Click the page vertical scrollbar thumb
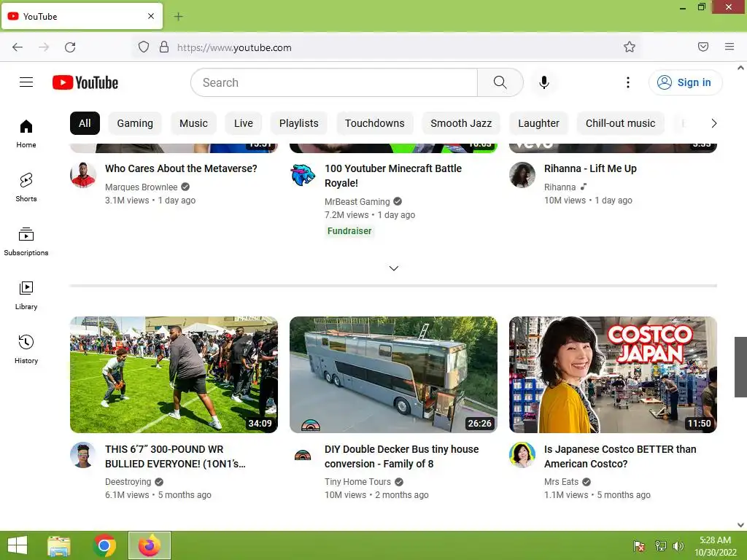This screenshot has width=747, height=560. pyautogui.click(x=741, y=367)
